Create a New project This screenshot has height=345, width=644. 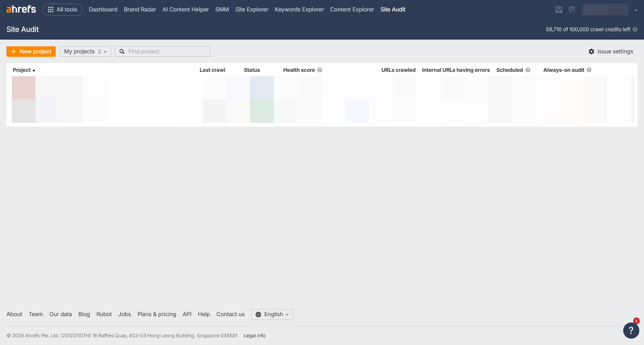point(31,51)
